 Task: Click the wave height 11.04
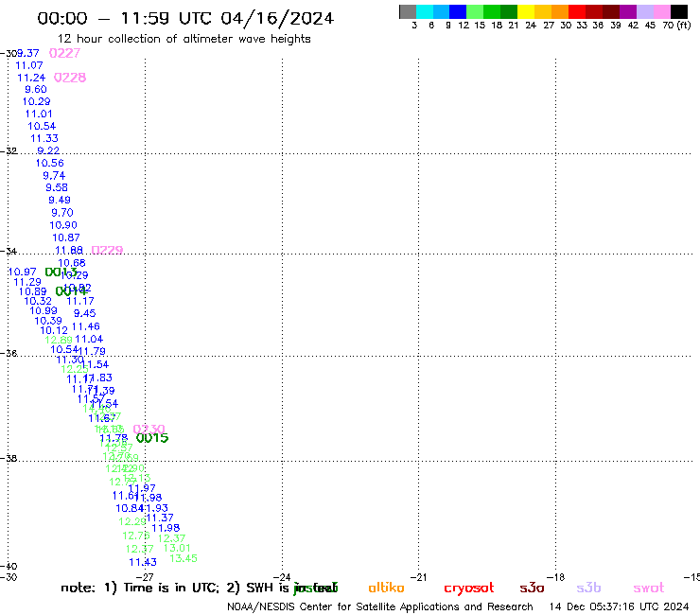tap(89, 339)
